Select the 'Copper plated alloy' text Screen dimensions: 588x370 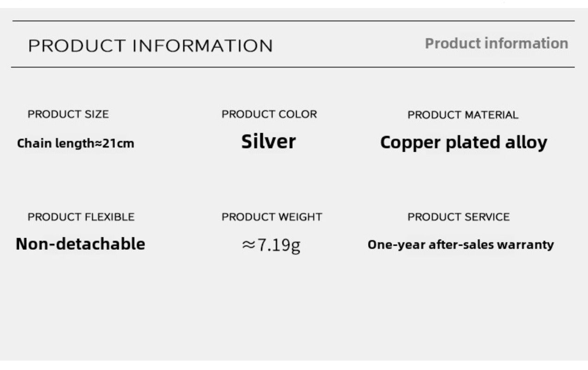pyautogui.click(x=463, y=142)
